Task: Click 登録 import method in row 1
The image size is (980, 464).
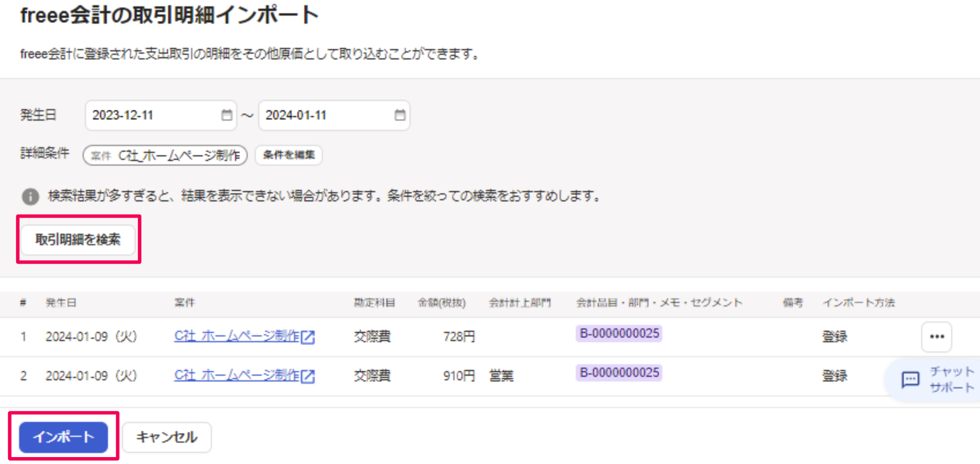Action: pyautogui.click(x=835, y=336)
